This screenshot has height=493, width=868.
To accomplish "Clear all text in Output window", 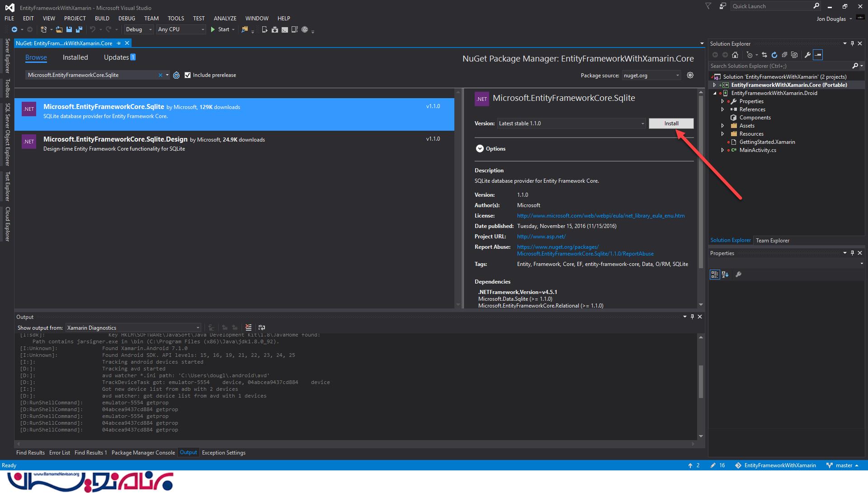I will [248, 327].
